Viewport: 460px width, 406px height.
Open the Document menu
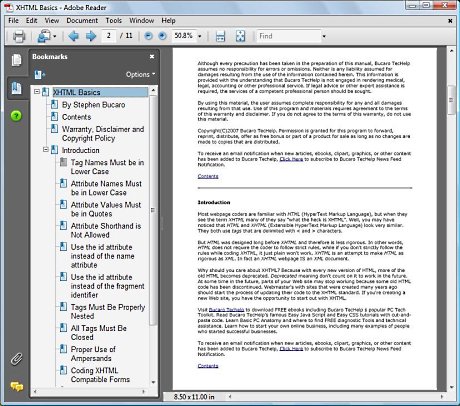coord(82,21)
